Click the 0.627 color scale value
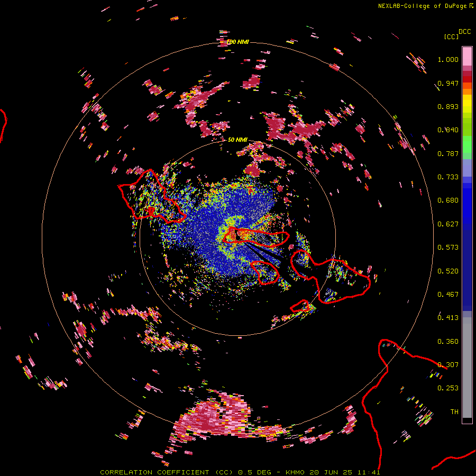This screenshot has height=476, width=476. point(448,224)
